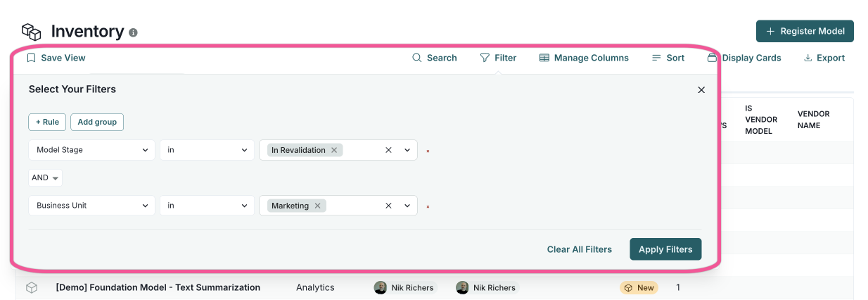Click the Inventory cubes icon beside title

(x=32, y=32)
